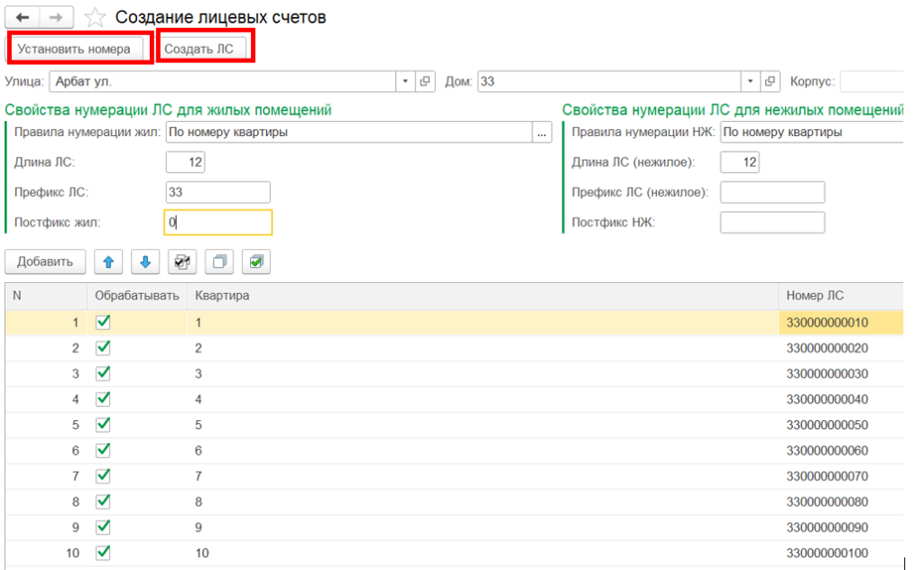Expand the Улица dropdown list
This screenshot has width=924, height=570.
[405, 81]
